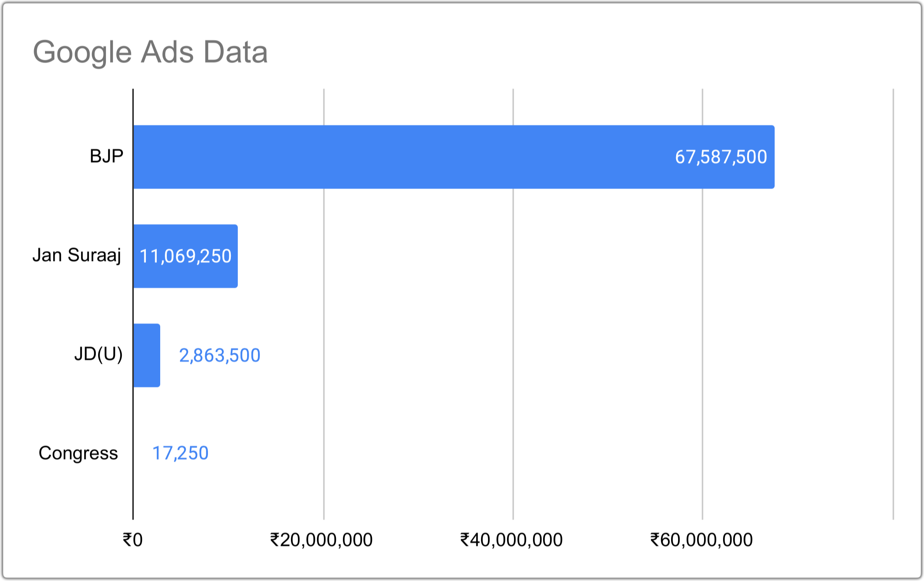Viewport: 924px width, 581px height.
Task: Select the 17,250 data label
Action: [x=180, y=453]
